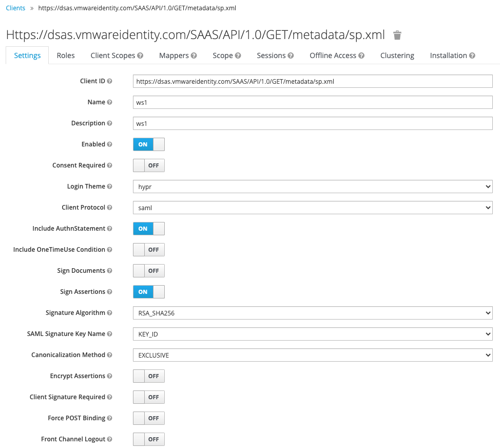Go to the Installation tab

452,55
